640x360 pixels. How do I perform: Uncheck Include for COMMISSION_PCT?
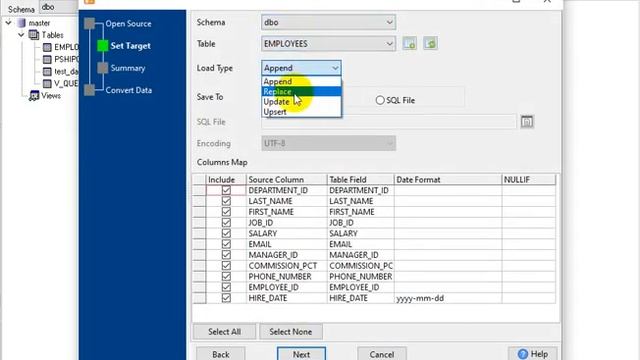[226, 266]
